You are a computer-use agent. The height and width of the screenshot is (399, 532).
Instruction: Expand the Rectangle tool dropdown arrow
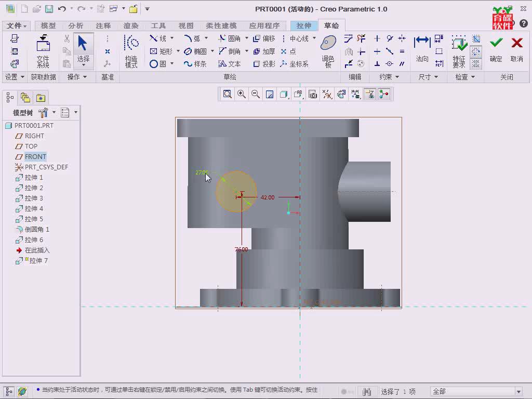pyautogui.click(x=178, y=51)
